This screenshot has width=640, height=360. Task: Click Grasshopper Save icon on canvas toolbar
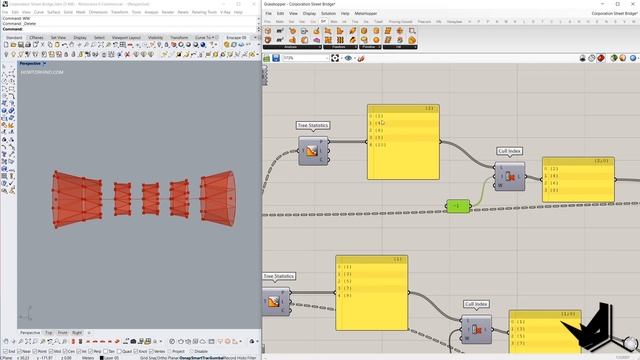click(x=276, y=58)
